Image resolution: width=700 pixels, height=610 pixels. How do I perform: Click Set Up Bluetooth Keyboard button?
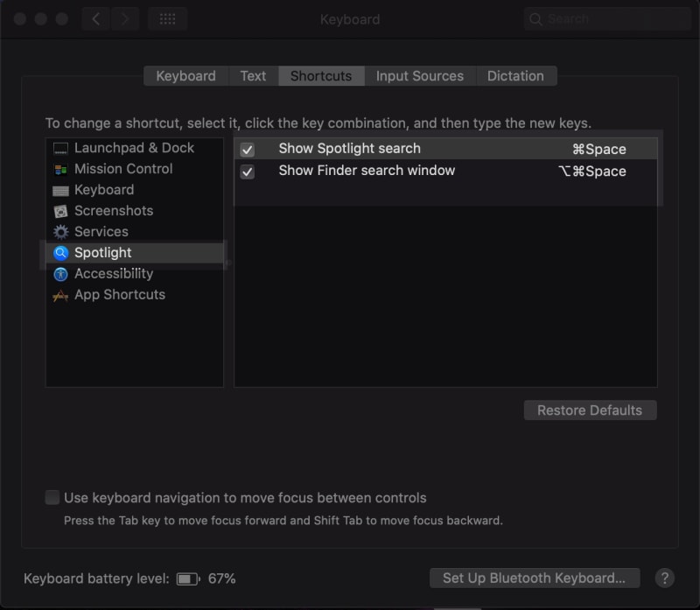click(x=535, y=578)
